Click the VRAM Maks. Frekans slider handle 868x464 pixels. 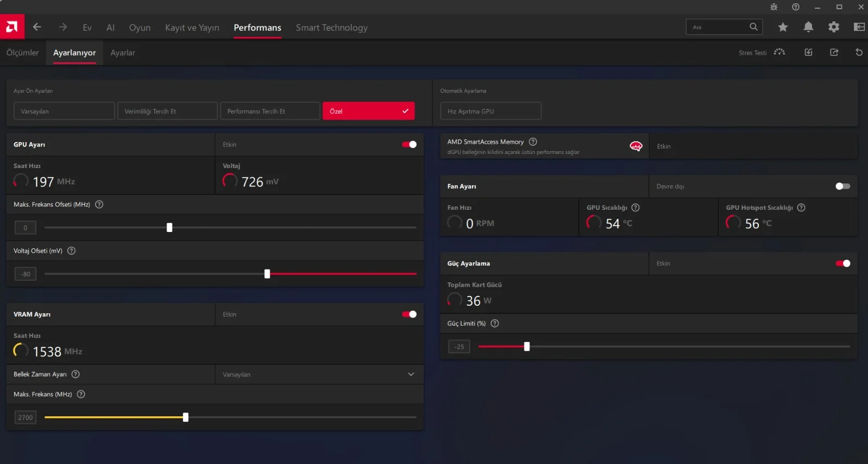[186, 417]
